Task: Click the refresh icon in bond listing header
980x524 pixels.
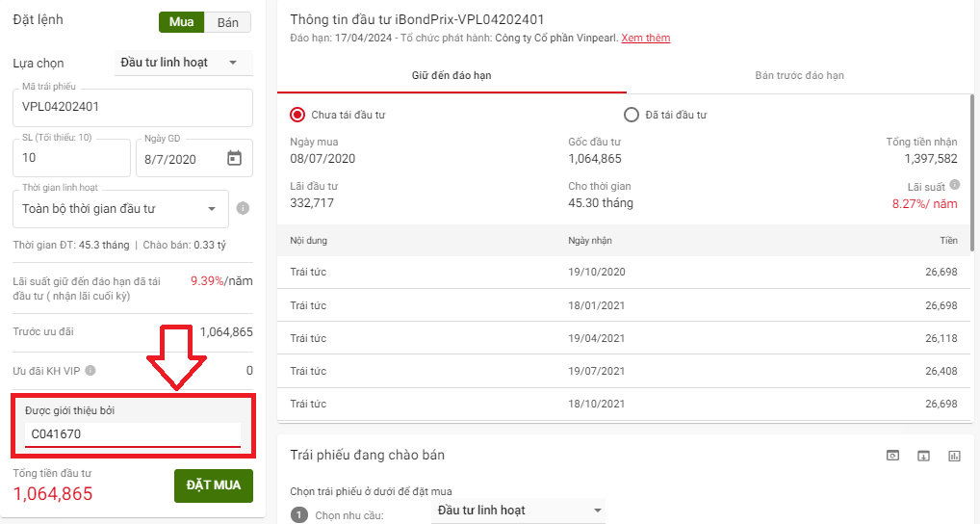Action: 892,456
